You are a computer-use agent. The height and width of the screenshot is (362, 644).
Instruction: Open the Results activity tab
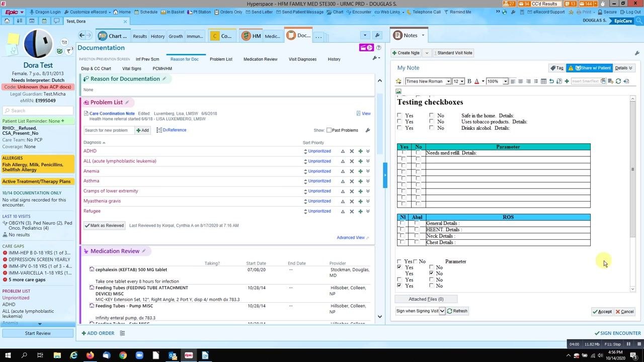tap(140, 36)
